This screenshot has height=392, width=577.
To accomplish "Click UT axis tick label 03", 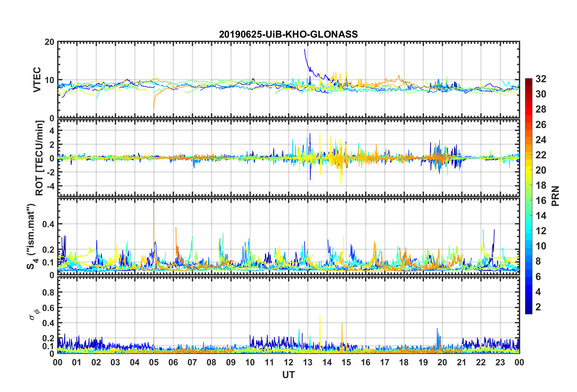I will (x=115, y=362).
